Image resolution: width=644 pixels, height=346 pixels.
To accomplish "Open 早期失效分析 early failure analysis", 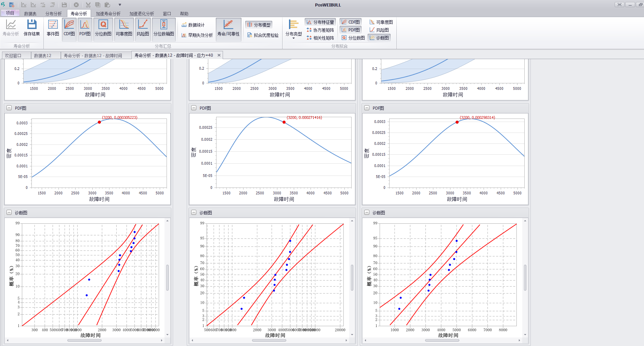I will coord(197,35).
